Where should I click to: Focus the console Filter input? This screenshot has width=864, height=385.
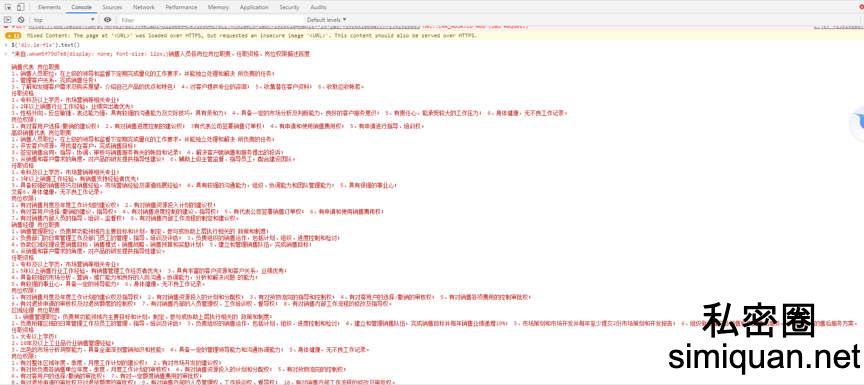click(x=209, y=20)
